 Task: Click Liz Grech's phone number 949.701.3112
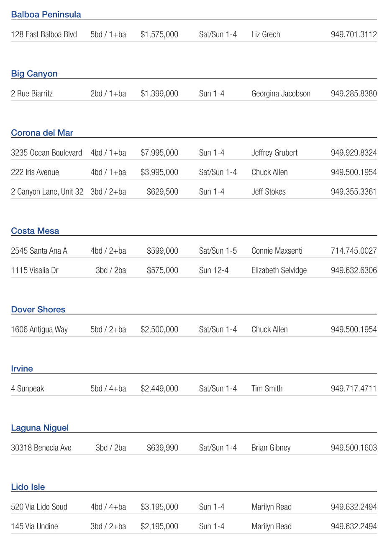[x=354, y=35]
